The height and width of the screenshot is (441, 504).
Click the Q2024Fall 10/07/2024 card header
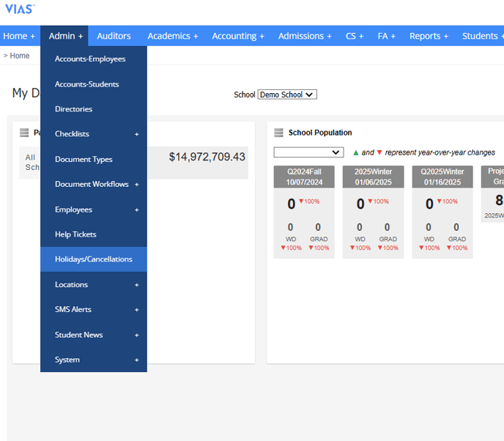(304, 177)
